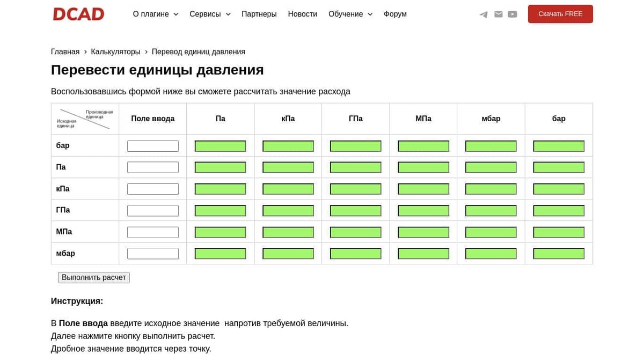Viewport: 644px width, 362px height.
Task: Open the email envelope icon
Action: click(499, 14)
